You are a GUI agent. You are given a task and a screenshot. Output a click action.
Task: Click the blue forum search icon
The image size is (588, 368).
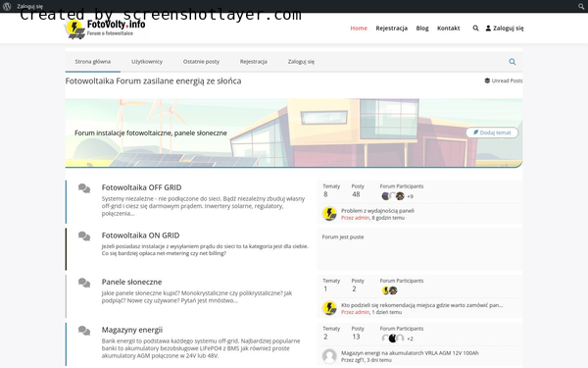pyautogui.click(x=513, y=62)
